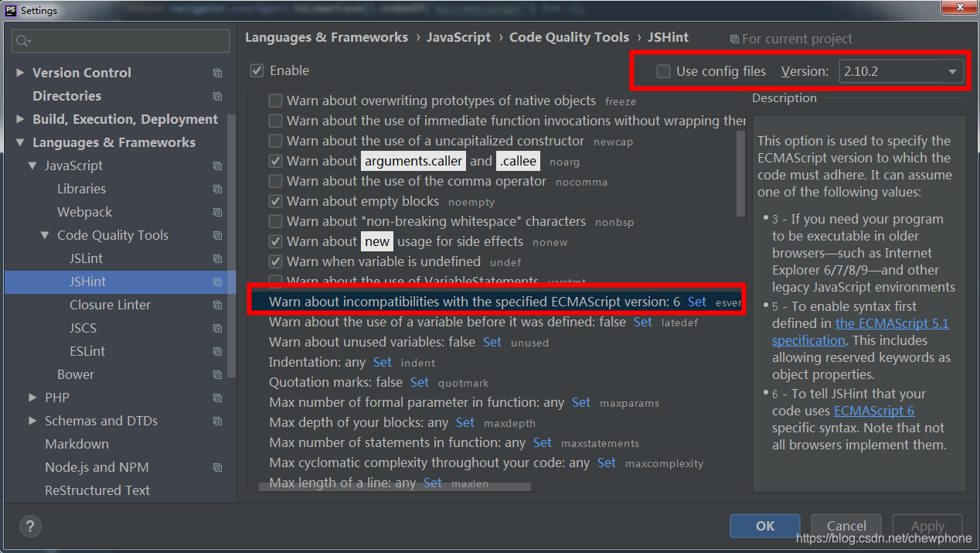Collapse the Languages & Frameworks node

(x=20, y=142)
